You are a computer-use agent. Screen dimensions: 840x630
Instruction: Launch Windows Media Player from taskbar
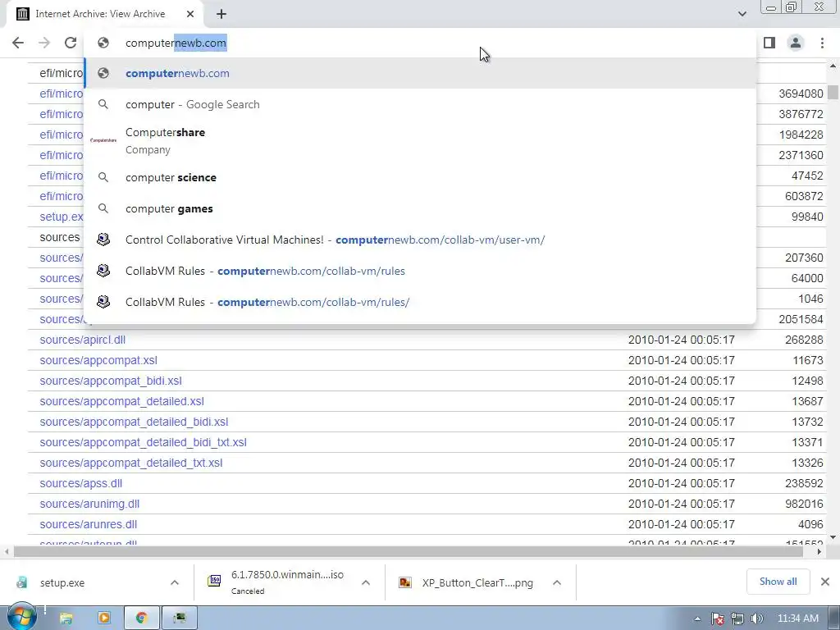104,618
